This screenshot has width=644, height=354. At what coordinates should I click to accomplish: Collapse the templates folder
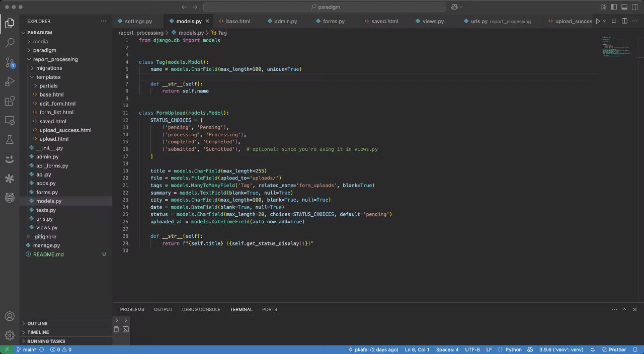(48, 77)
